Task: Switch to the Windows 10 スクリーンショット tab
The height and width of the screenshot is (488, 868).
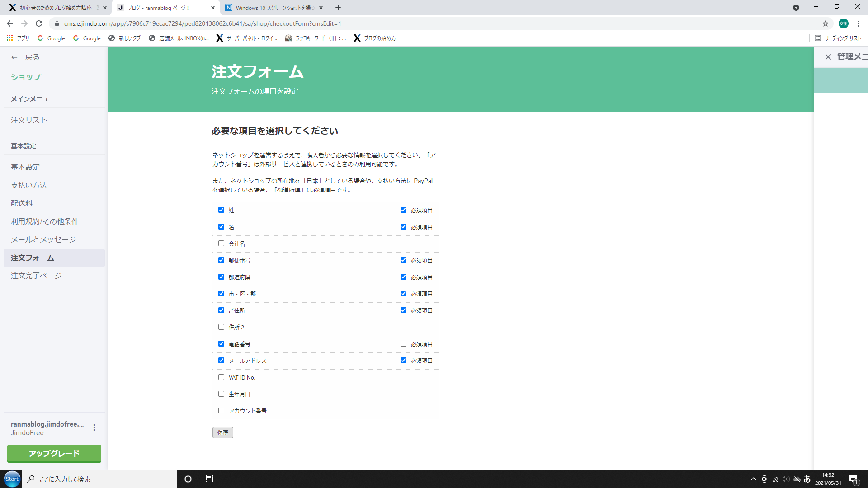Action: coord(274,8)
